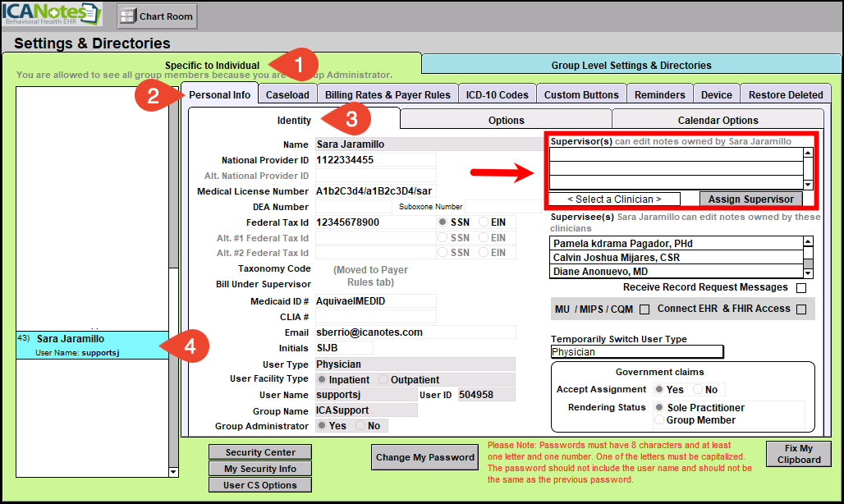Click the Assign Supervisor button
The image size is (844, 504).
point(750,199)
